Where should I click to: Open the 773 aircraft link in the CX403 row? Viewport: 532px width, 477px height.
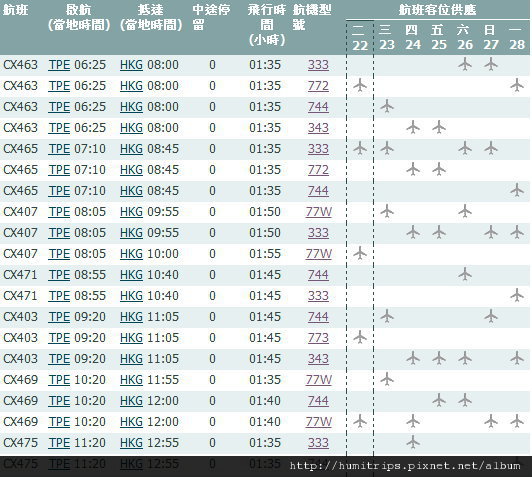click(x=318, y=338)
